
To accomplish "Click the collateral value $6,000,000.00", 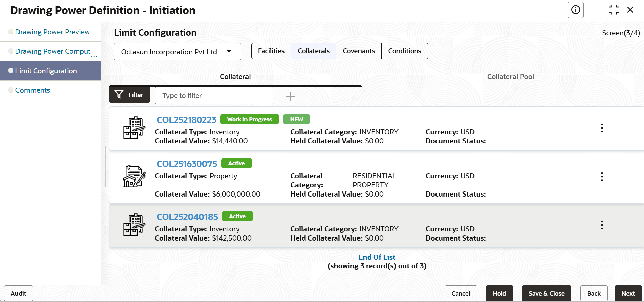I will (x=236, y=194).
